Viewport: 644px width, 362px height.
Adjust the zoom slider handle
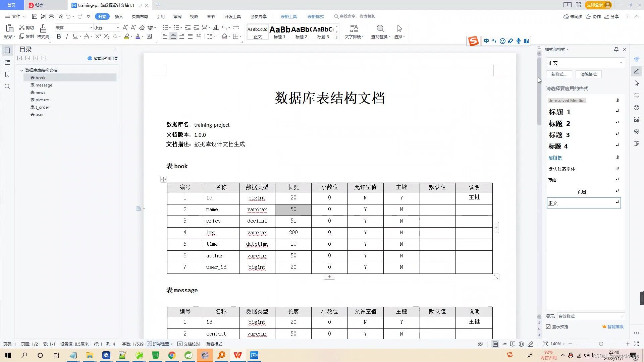pos(601,344)
